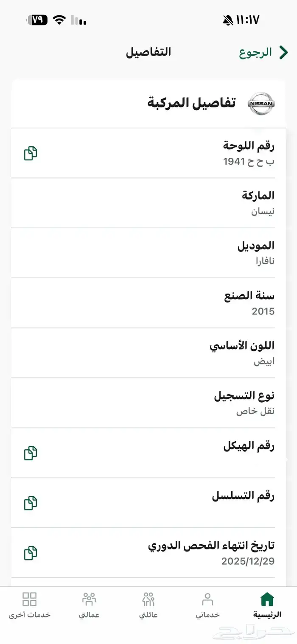The width and height of the screenshot is (297, 644).
Task: Tap the home icon in bottom bar
Action: (267, 599)
